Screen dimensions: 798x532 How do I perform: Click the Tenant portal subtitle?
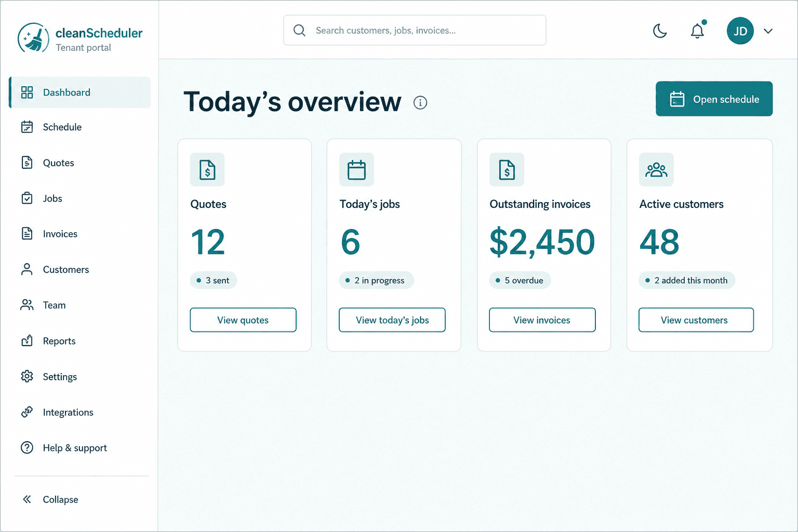83,48
